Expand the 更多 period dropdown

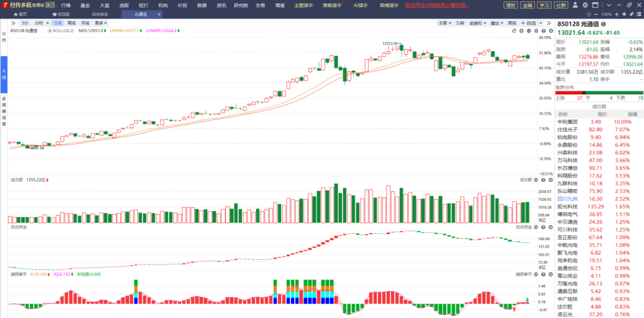point(101,23)
